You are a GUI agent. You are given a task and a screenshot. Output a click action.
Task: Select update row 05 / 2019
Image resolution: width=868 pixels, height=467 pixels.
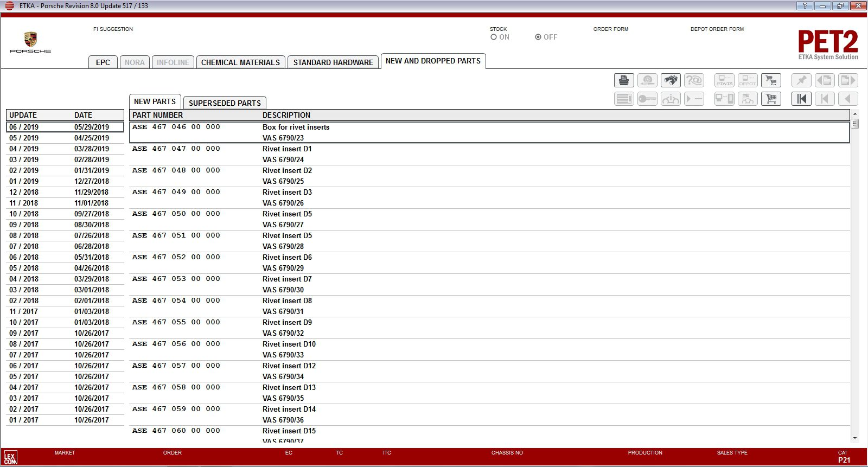point(65,138)
